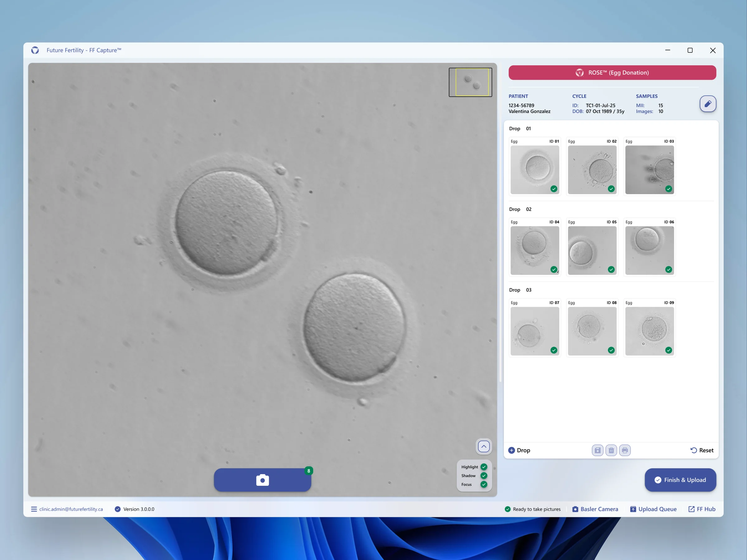Screen dimensions: 747x560
Task: Select Egg ID 08 thumbnail
Action: 592,331
